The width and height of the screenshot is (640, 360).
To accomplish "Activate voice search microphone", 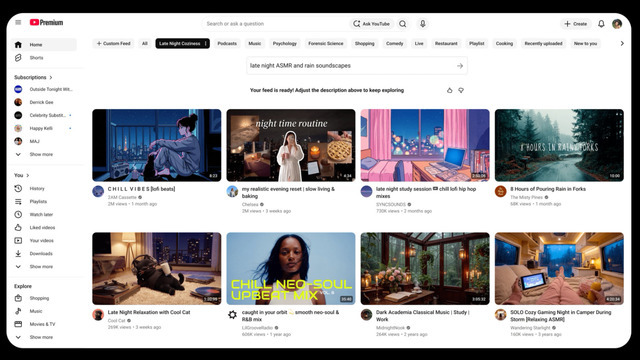I will point(423,24).
